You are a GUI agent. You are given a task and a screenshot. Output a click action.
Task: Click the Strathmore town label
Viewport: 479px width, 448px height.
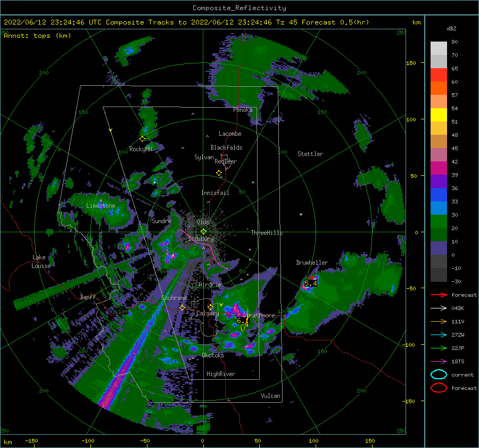pyautogui.click(x=259, y=315)
